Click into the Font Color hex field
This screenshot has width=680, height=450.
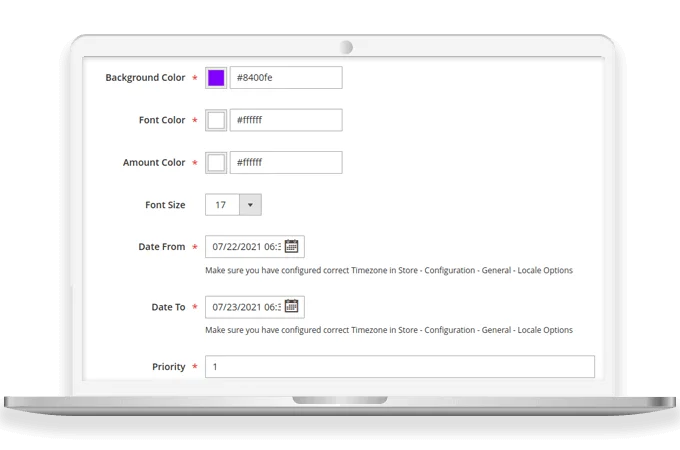(x=285, y=120)
